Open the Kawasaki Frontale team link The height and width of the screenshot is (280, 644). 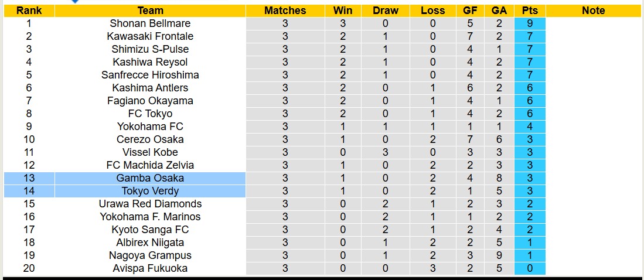[x=150, y=36]
